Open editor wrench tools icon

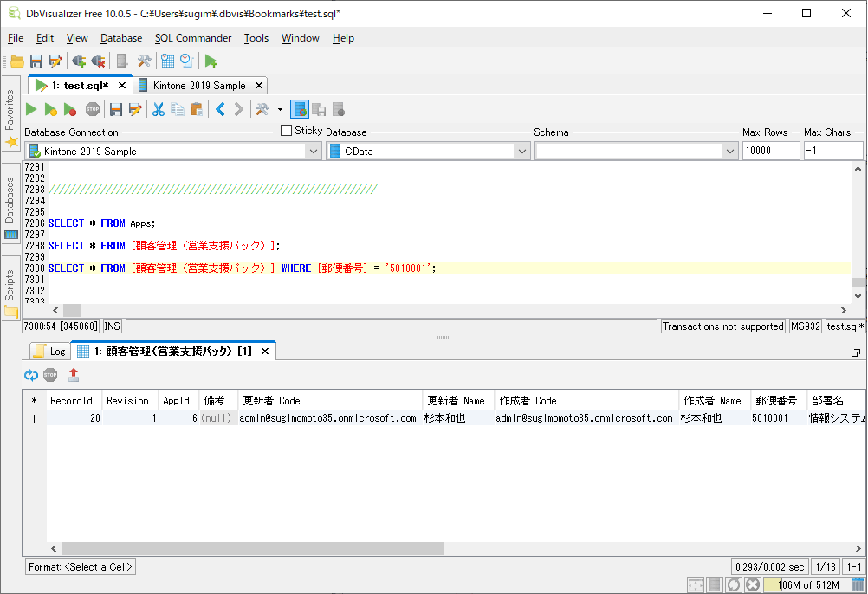pyautogui.click(x=262, y=109)
